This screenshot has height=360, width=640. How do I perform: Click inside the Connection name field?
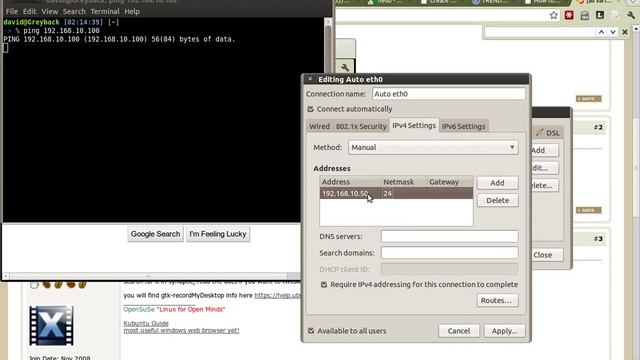click(x=449, y=94)
